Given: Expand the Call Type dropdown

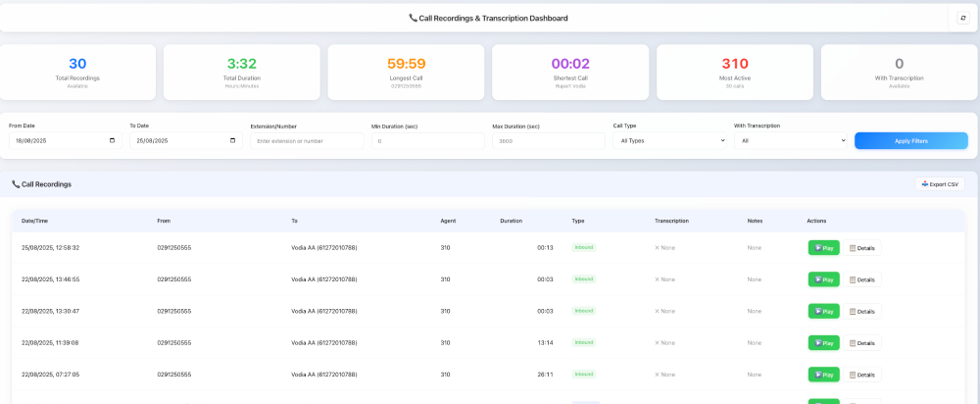Looking at the screenshot, I should [669, 140].
